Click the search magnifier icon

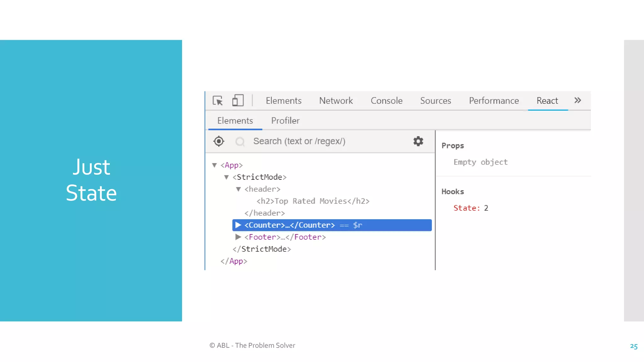(240, 142)
